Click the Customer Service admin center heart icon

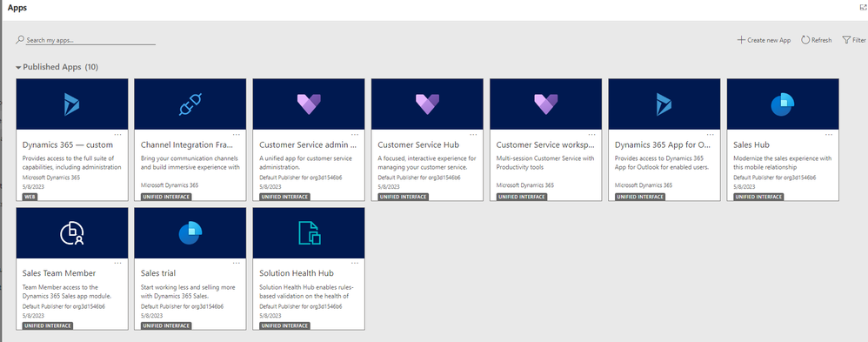click(309, 104)
